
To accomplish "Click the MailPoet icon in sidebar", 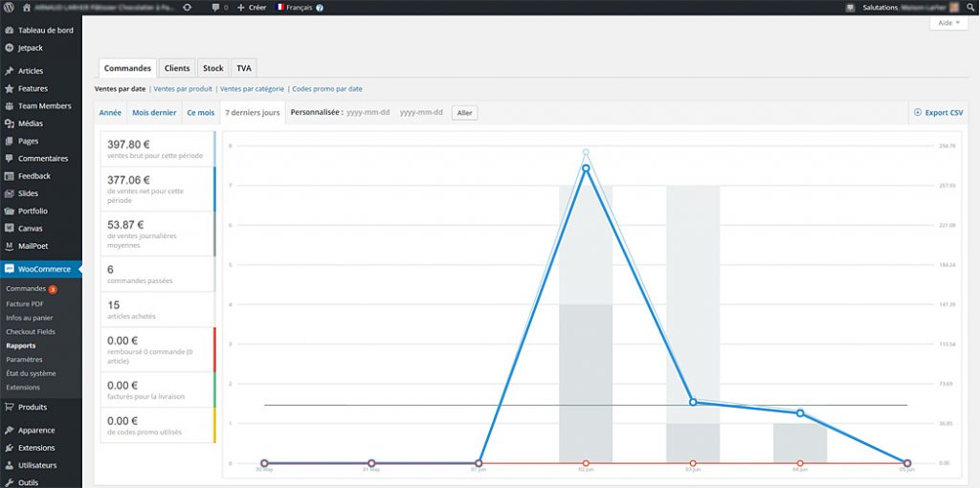I will (x=9, y=246).
